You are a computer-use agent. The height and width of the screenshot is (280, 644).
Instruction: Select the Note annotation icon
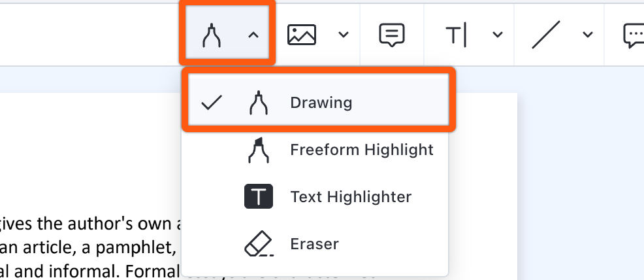tap(391, 35)
